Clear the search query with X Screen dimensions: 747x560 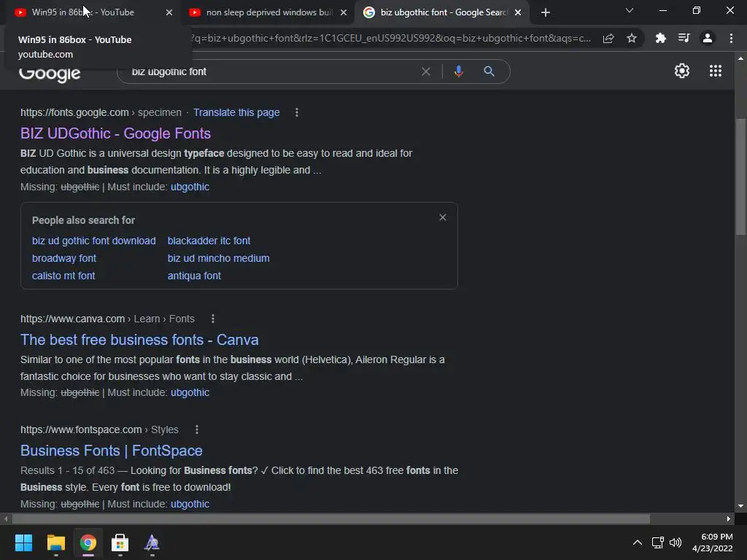[426, 71]
